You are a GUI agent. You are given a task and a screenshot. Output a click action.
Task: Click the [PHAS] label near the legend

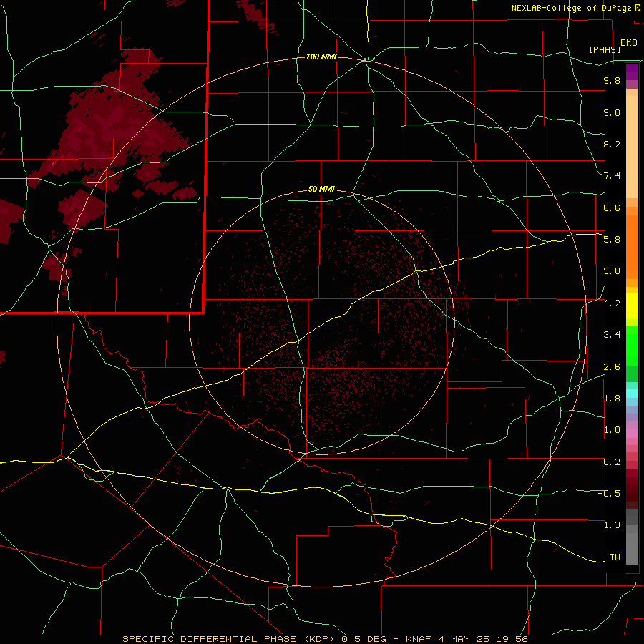click(605, 49)
